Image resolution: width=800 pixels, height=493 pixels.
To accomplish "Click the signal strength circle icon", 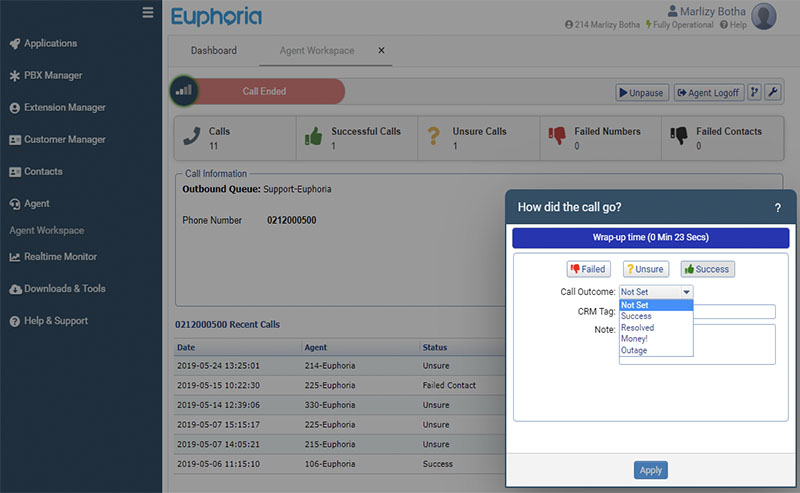I will 184,91.
